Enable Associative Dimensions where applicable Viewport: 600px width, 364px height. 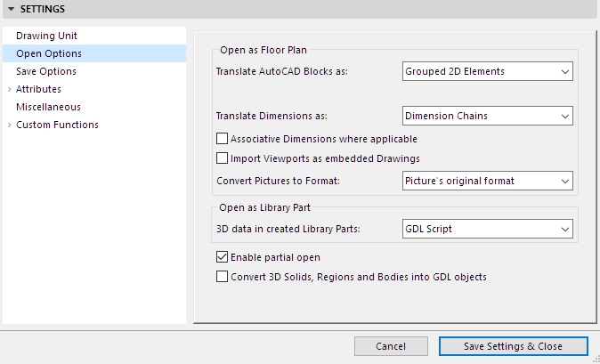pyautogui.click(x=223, y=139)
